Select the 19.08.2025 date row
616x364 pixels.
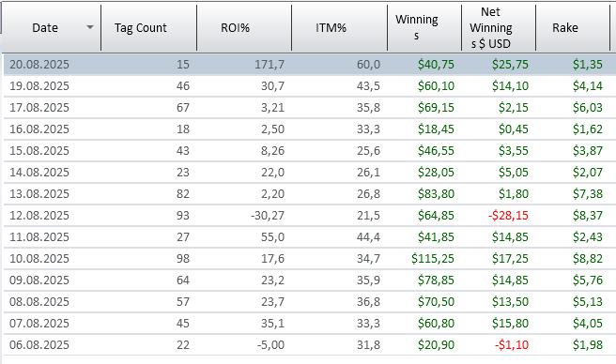pos(310,86)
